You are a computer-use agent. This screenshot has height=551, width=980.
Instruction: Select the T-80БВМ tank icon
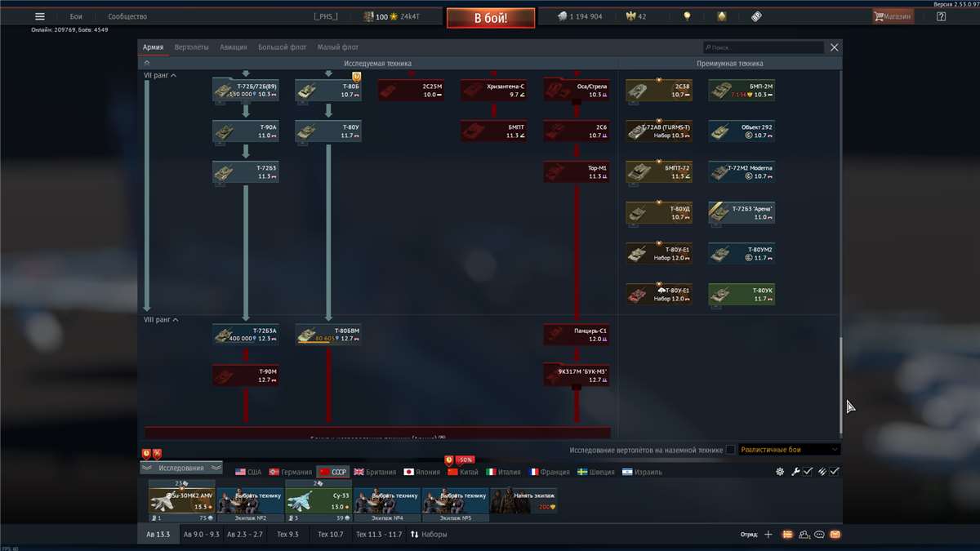328,335
